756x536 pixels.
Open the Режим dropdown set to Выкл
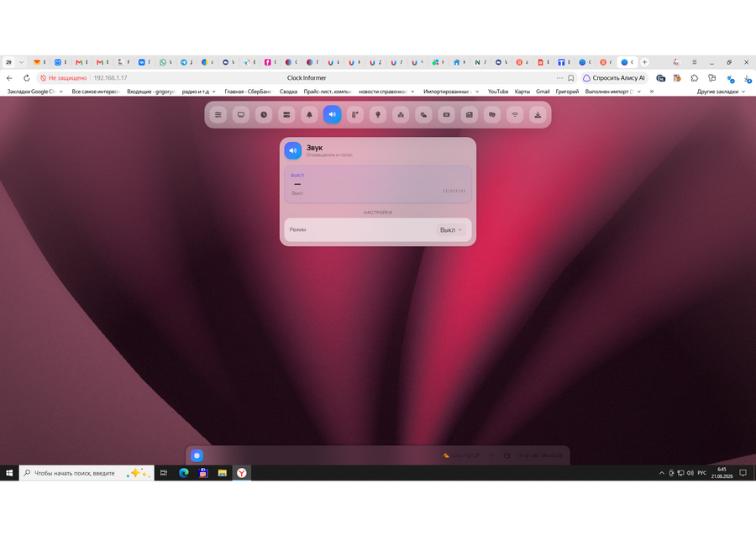451,230
